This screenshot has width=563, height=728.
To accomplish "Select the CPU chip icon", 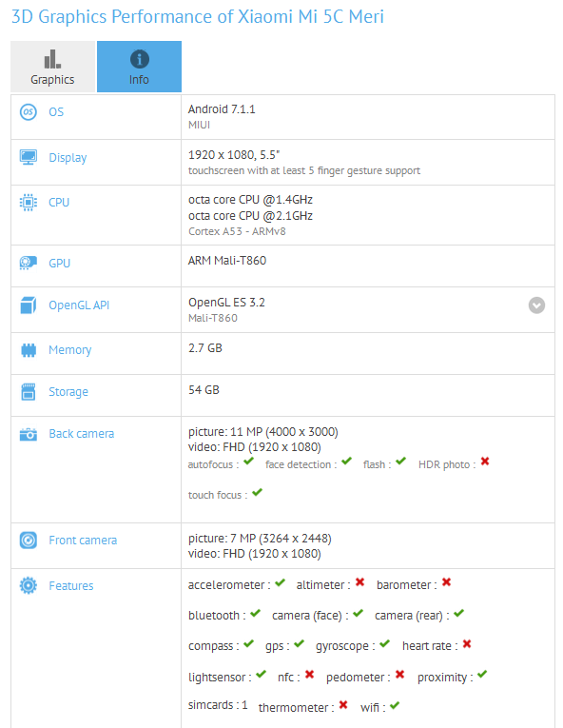I will pyautogui.click(x=29, y=203).
